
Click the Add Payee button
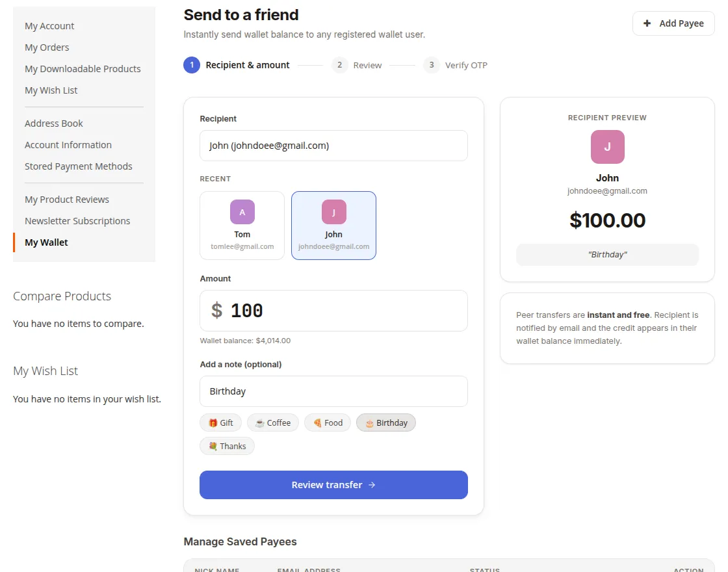click(673, 23)
